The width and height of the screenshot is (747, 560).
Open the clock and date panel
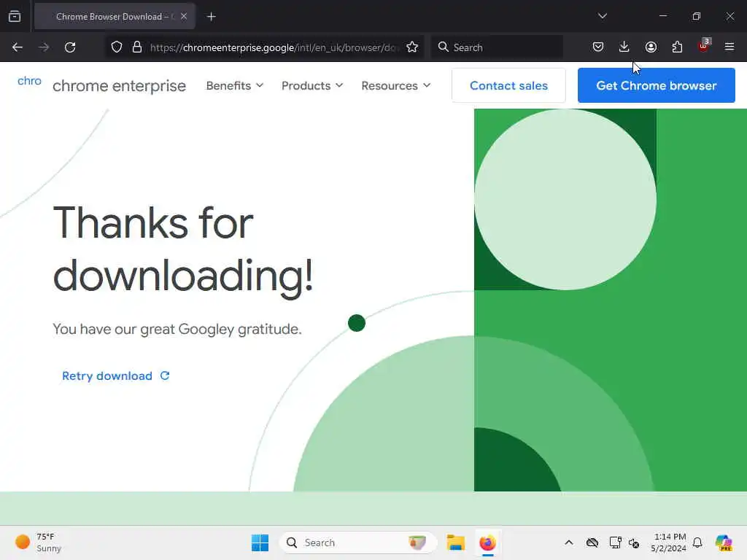tap(668, 542)
